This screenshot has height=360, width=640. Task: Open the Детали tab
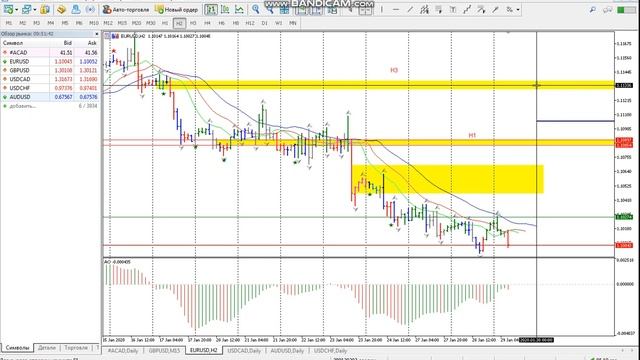pos(47,348)
